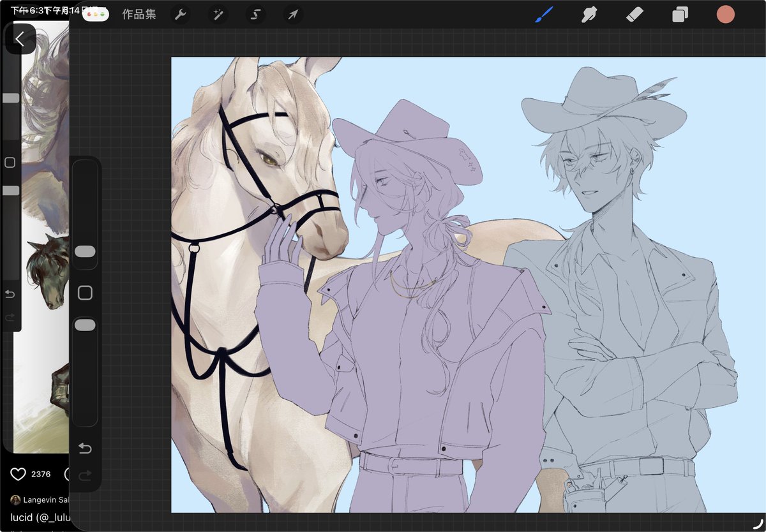Select the Smudge finger tool
Screen dimensions: 766x532
coord(589,14)
